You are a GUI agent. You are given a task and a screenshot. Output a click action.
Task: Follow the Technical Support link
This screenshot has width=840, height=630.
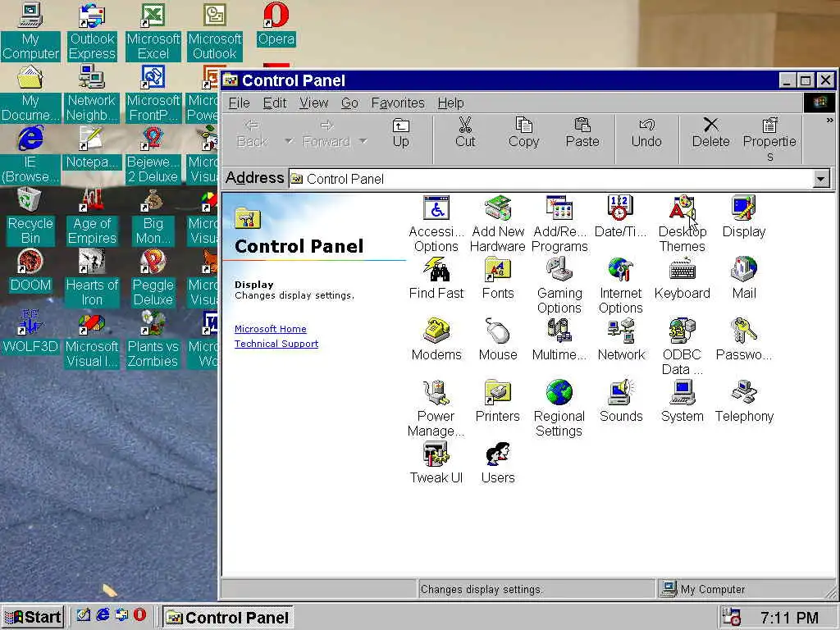point(276,344)
